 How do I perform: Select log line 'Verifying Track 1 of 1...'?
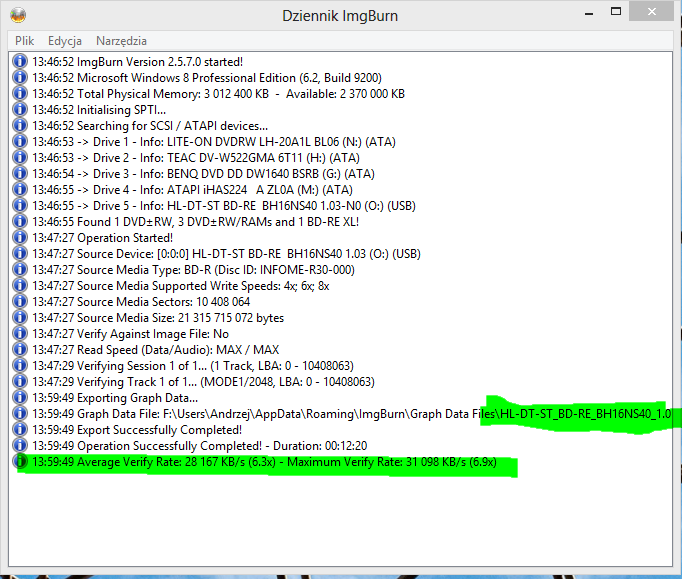pos(203,382)
